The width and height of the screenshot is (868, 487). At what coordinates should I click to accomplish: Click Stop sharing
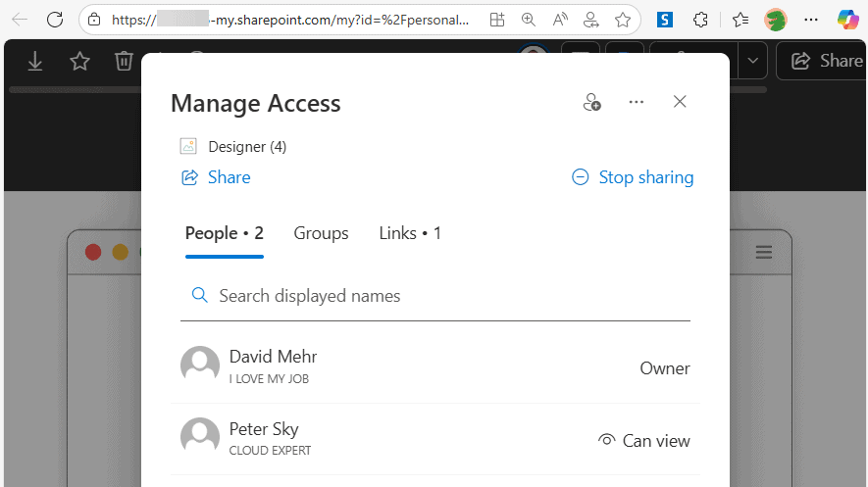633,177
